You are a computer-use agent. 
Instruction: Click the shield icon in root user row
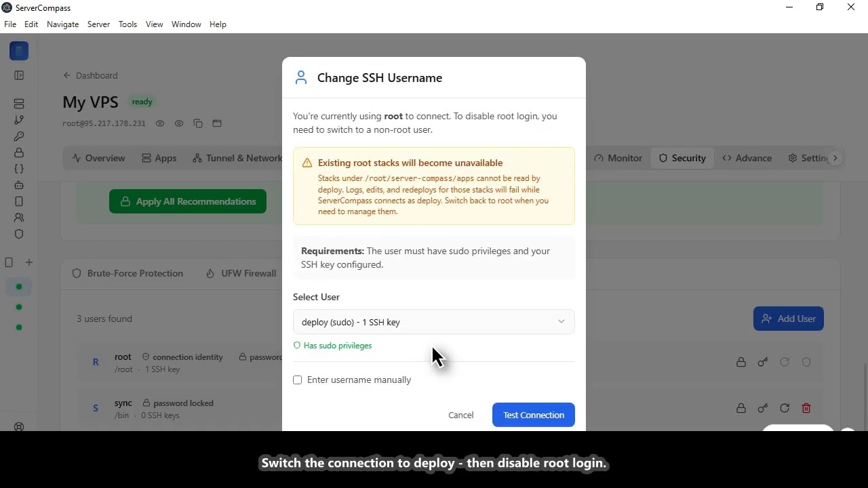coord(806,362)
